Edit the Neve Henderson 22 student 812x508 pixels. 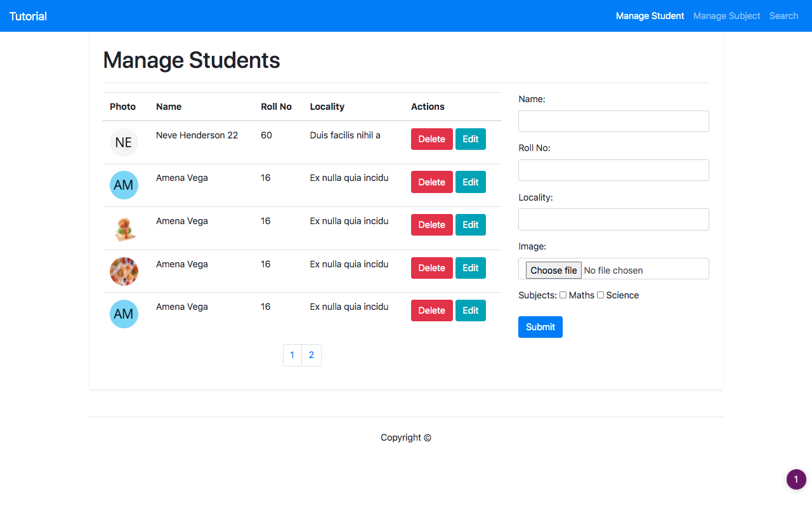pyautogui.click(x=470, y=139)
